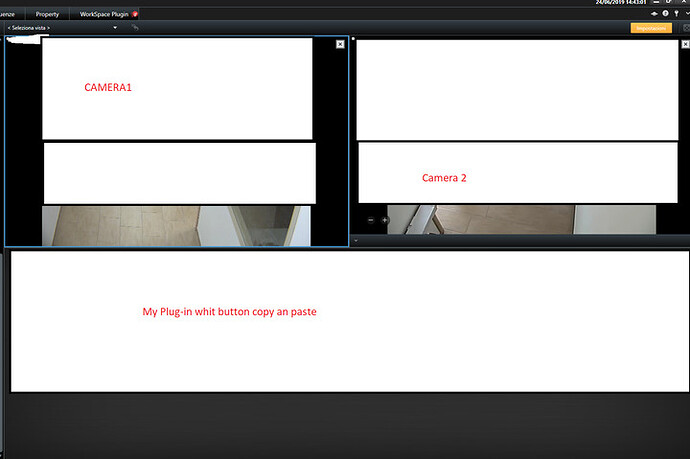Click the first status icon in top-right
Screen dimensions: 690x459
653,13
